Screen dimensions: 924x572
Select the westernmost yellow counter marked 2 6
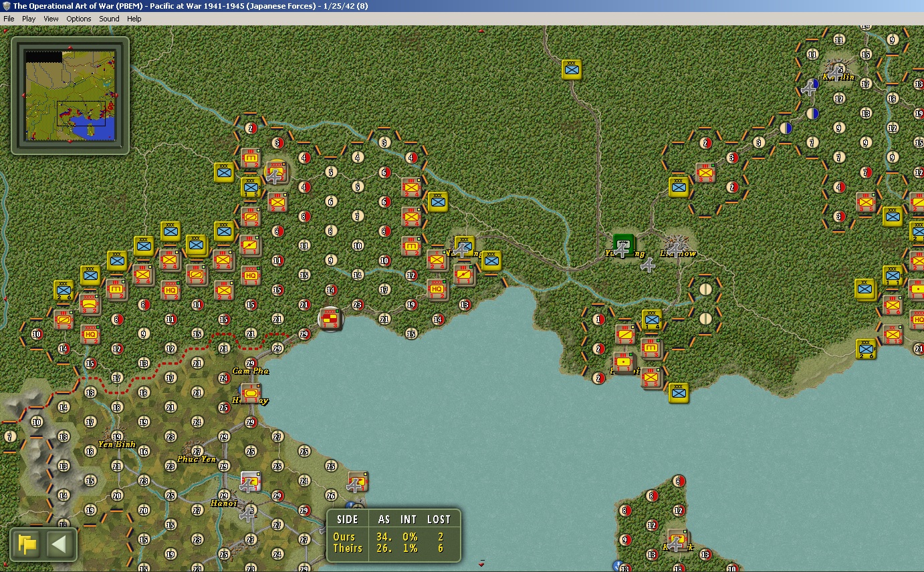(64, 290)
